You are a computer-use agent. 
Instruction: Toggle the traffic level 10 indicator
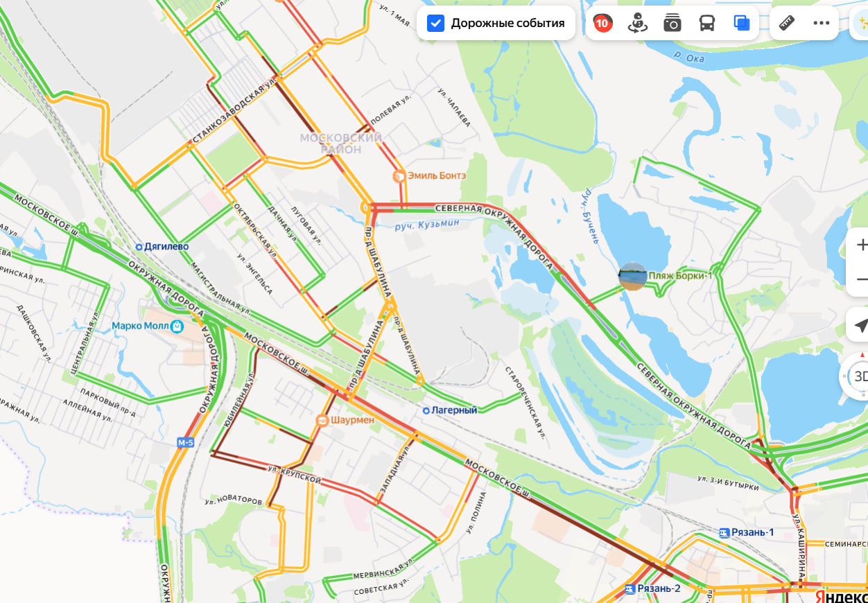pos(602,23)
